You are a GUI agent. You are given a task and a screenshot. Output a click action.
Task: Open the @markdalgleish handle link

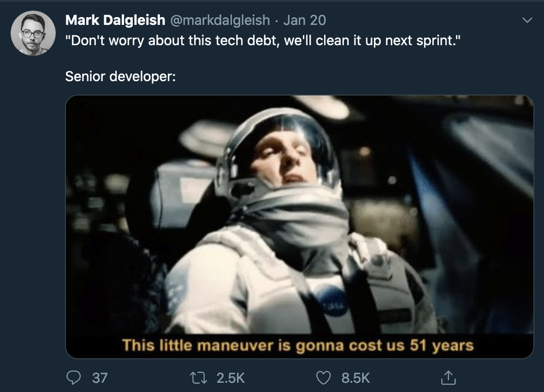point(220,20)
